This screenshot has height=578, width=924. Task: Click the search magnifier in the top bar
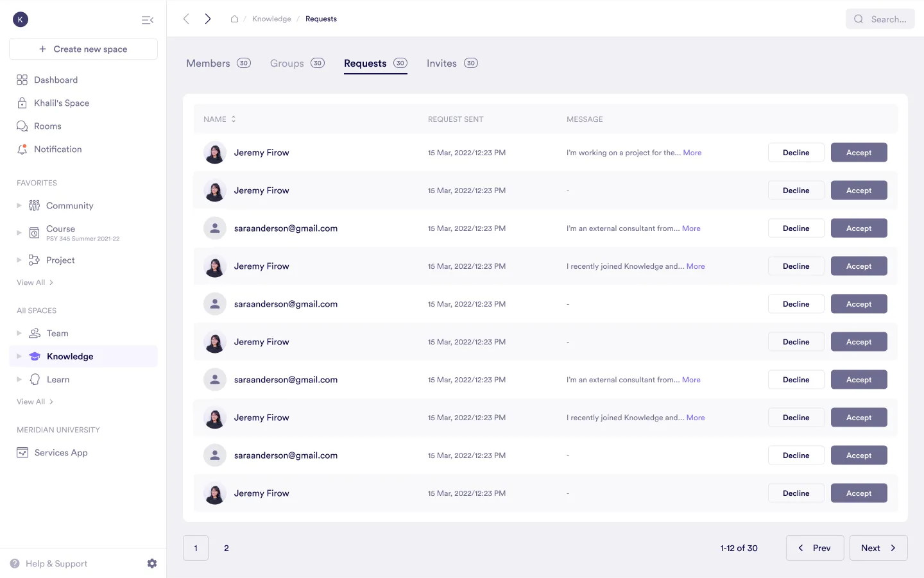(858, 19)
